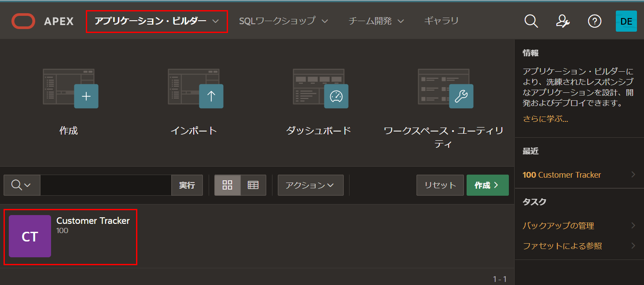
Task: Open バックアップの管理 task link
Action: pos(559,226)
